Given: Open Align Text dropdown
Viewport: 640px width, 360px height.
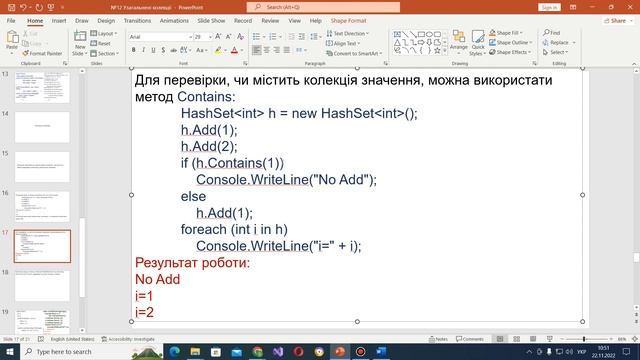Looking at the screenshot, I should (x=343, y=43).
